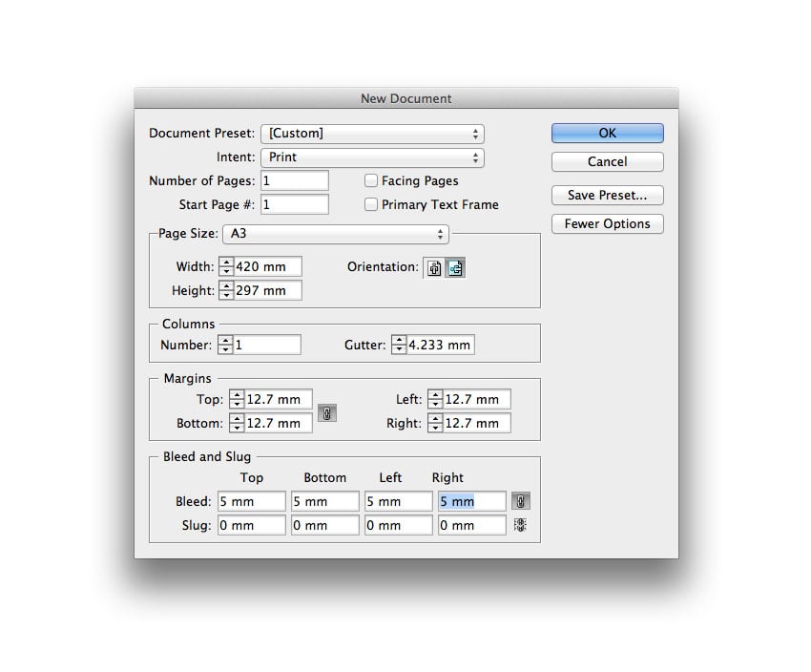Click the Save Preset button
811x672 pixels.
coord(607,196)
